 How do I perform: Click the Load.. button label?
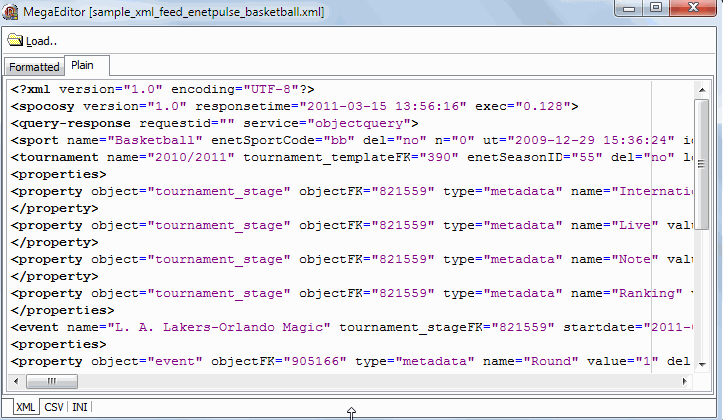tap(41, 41)
